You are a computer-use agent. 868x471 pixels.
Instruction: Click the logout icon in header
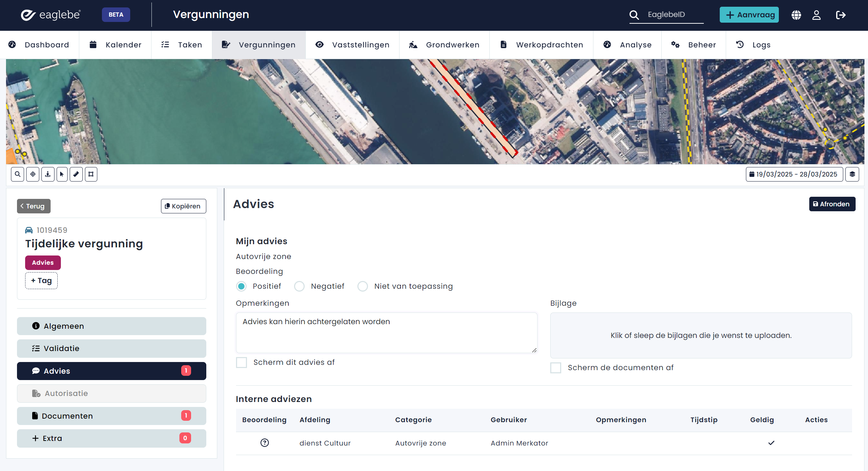pos(841,15)
